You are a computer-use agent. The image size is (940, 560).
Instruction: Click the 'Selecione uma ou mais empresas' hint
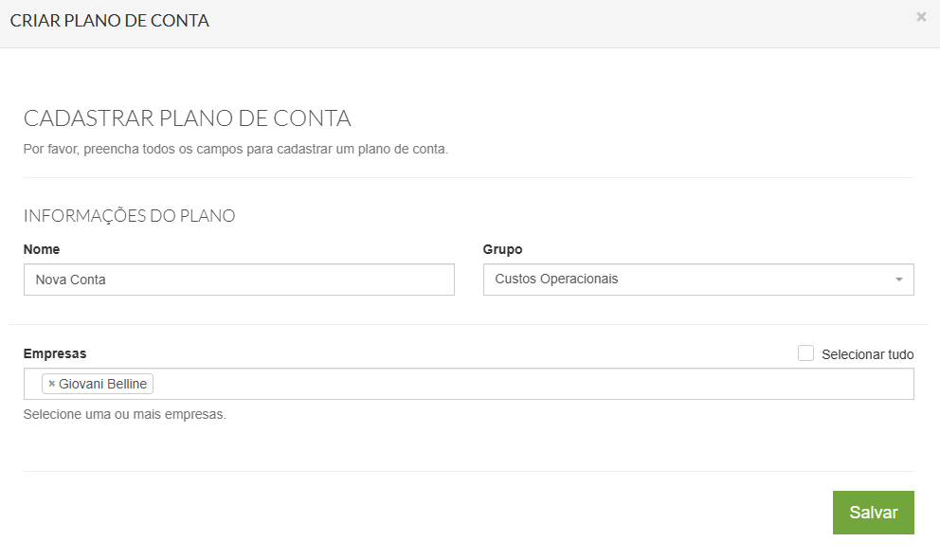(125, 414)
